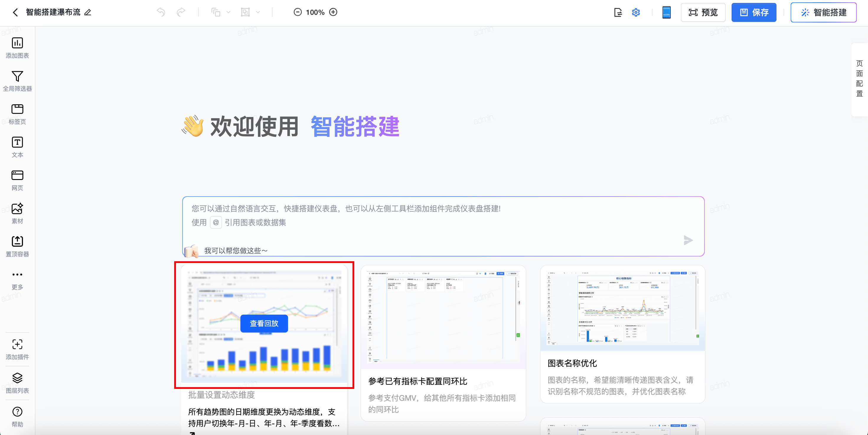Image resolution: width=868 pixels, height=435 pixels.
Task: Toggle the mobile layout device icon
Action: click(666, 12)
